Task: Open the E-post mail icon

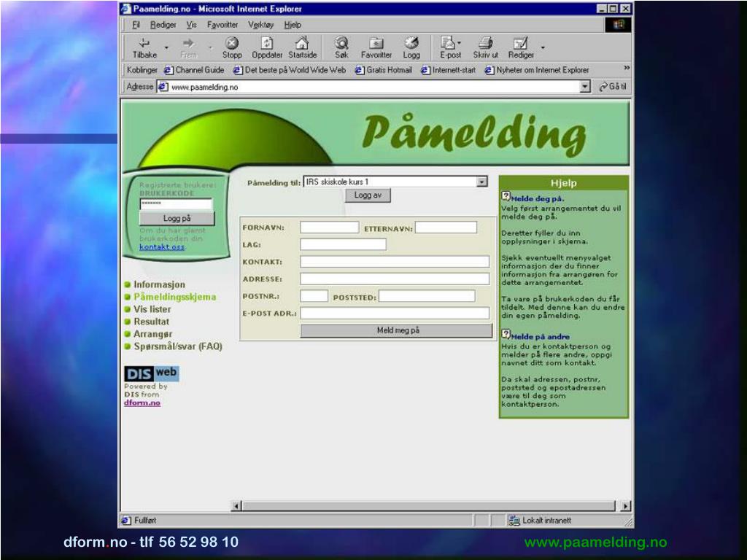Action: [x=447, y=43]
